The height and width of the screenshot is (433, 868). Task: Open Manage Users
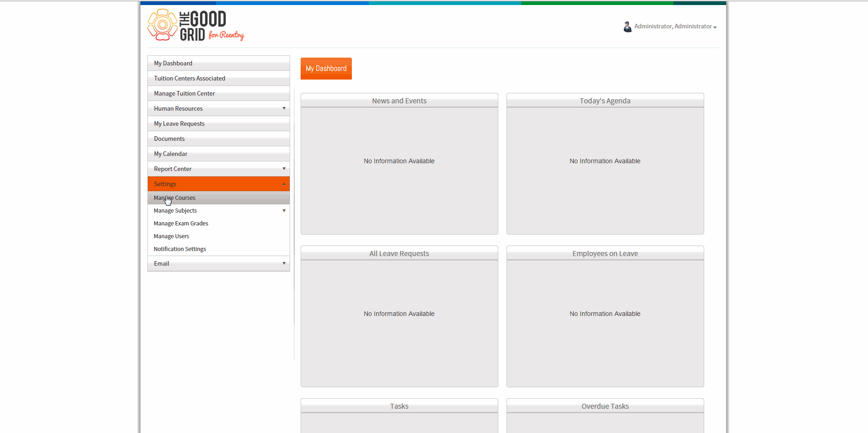[219, 236]
